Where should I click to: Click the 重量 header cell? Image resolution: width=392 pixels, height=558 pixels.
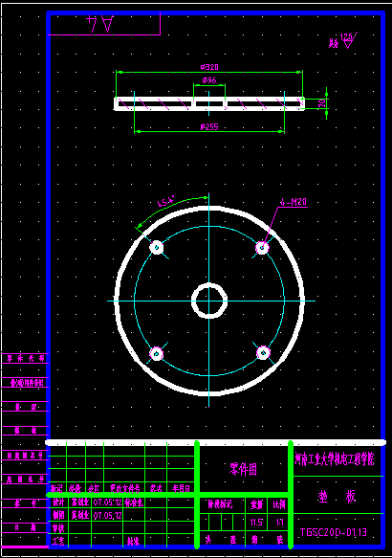click(256, 504)
